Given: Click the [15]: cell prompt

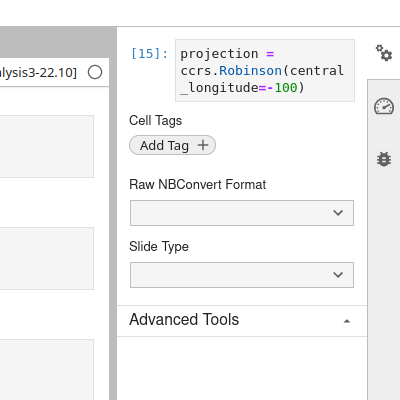Looking at the screenshot, I should point(150,54).
